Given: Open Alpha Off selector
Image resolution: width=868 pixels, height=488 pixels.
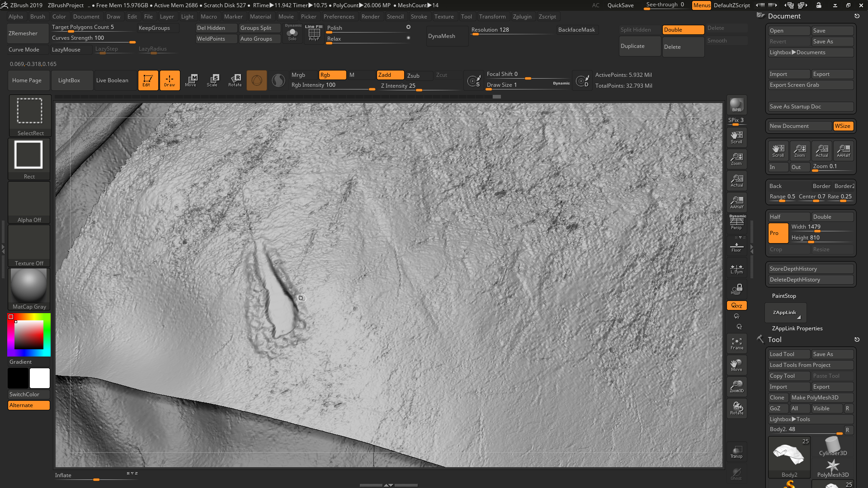Looking at the screenshot, I should [29, 202].
